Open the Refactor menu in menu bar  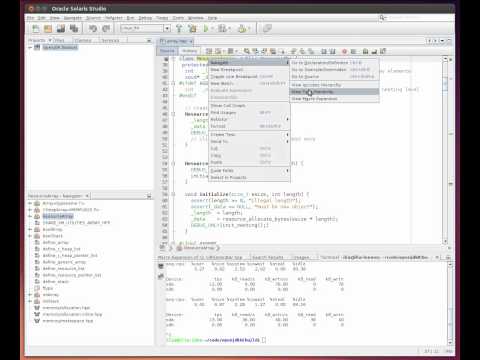point(114,18)
